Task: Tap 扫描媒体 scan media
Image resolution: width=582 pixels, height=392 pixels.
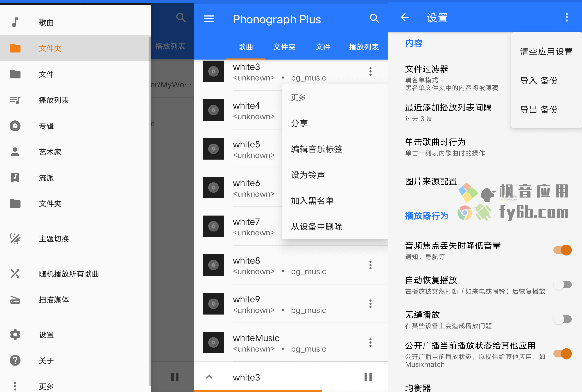Action: pyautogui.click(x=75, y=299)
